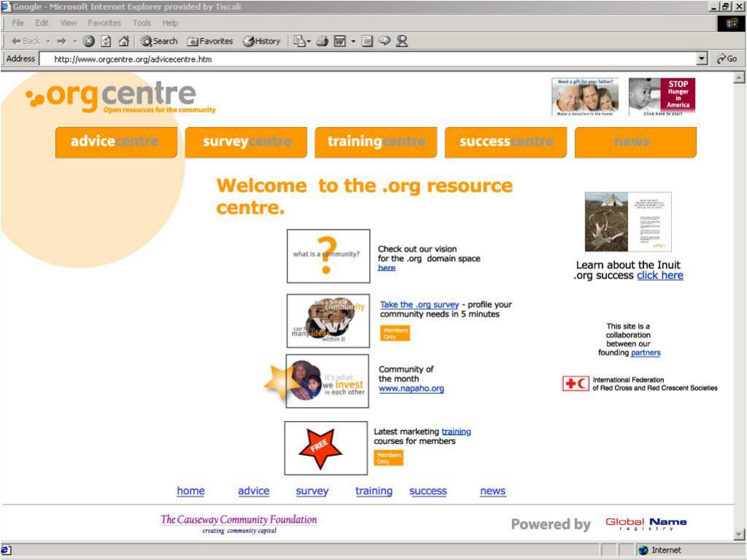Open the Favorites toolbar button

click(x=210, y=41)
